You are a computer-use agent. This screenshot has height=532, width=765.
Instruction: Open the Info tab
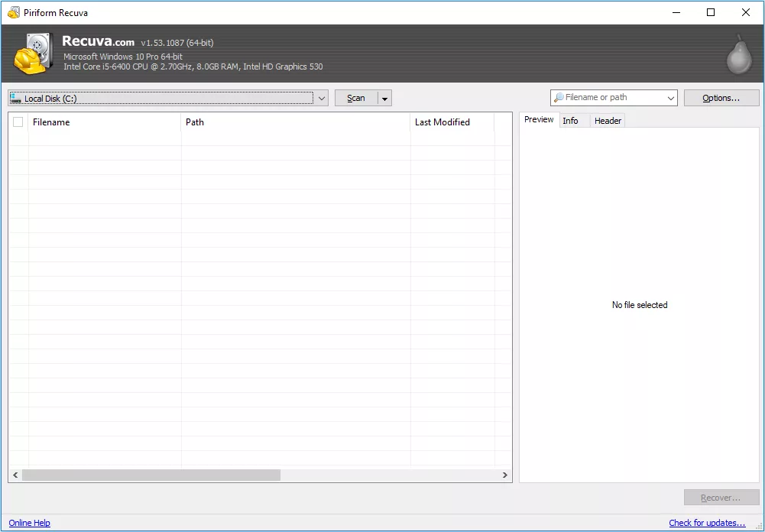(571, 121)
